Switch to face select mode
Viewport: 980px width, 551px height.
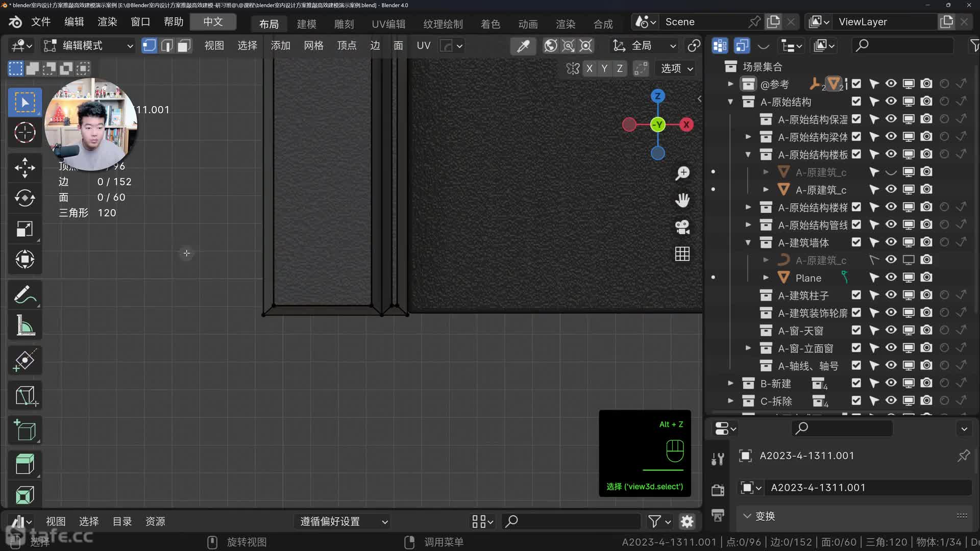184,46
